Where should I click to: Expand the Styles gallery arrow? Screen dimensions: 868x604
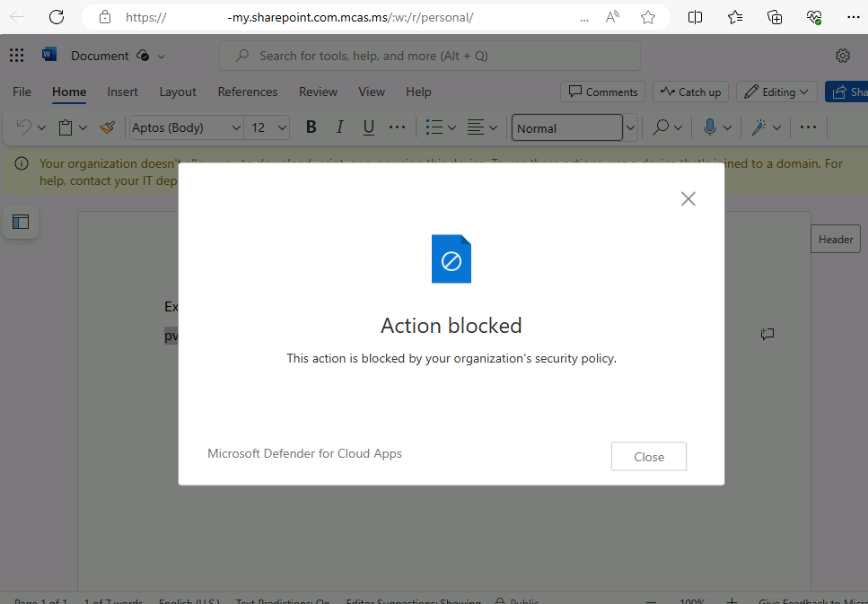630,127
